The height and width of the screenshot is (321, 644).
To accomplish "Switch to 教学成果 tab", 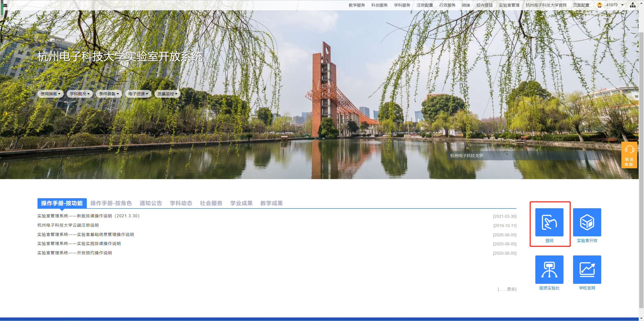I will click(x=271, y=203).
